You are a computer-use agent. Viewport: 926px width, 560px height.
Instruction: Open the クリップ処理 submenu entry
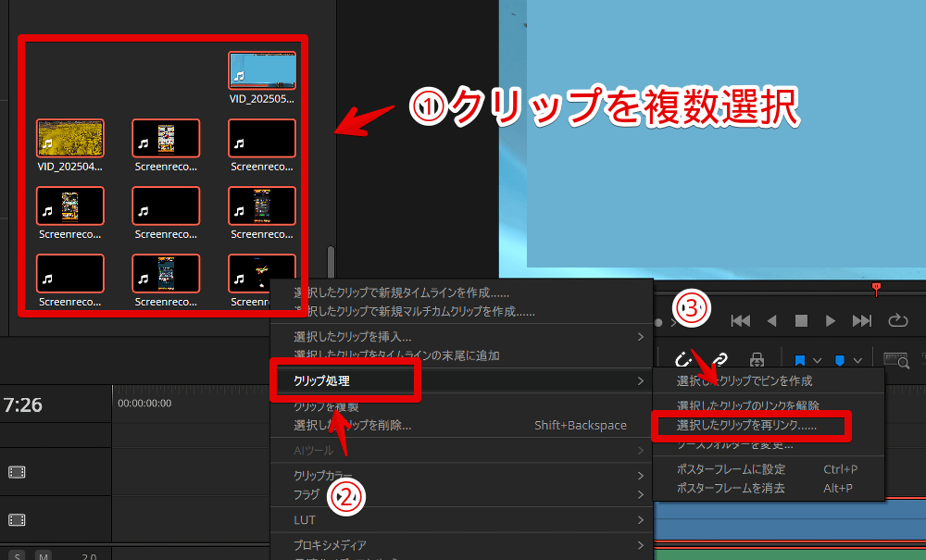(x=344, y=380)
